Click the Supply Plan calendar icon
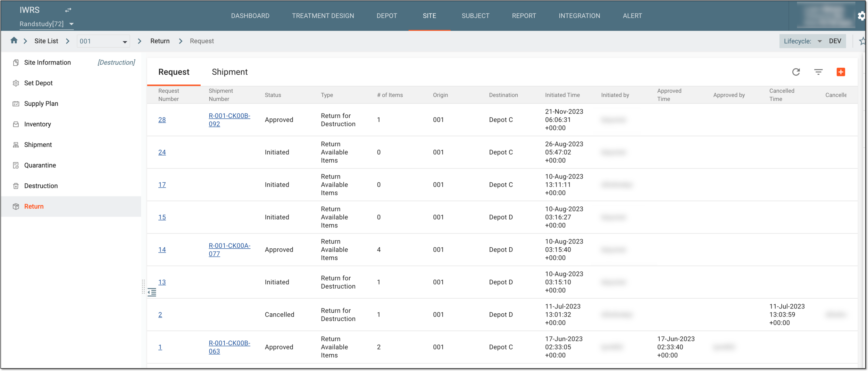The image size is (868, 371). coord(16,104)
